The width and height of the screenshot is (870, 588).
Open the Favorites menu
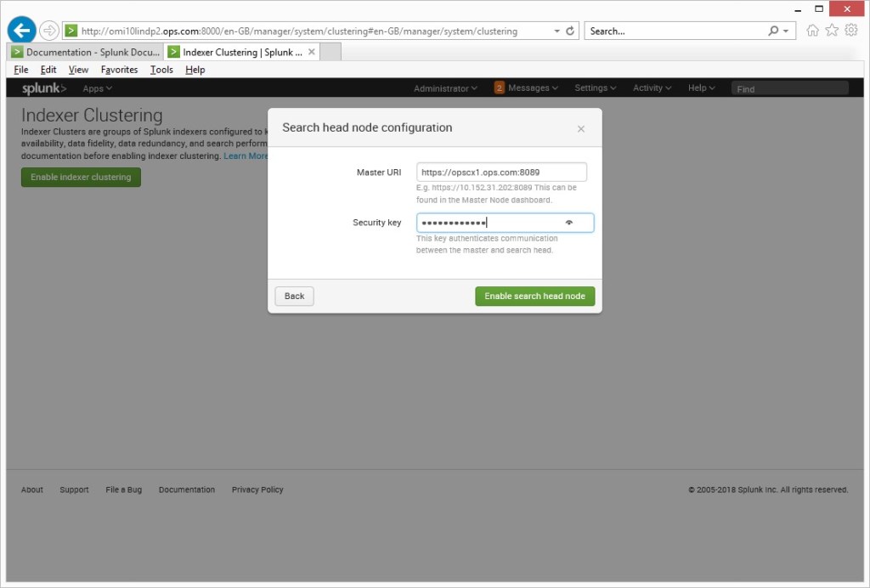[118, 70]
